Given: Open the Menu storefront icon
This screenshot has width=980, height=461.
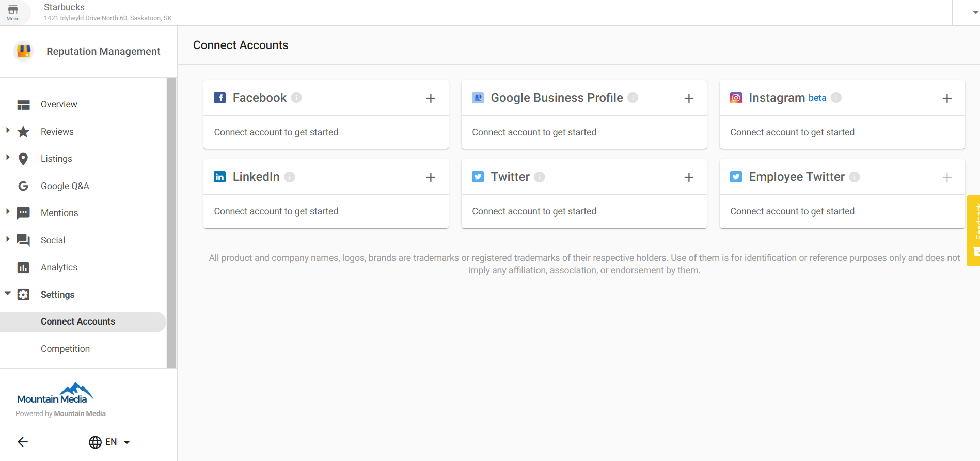Looking at the screenshot, I should [13, 12].
